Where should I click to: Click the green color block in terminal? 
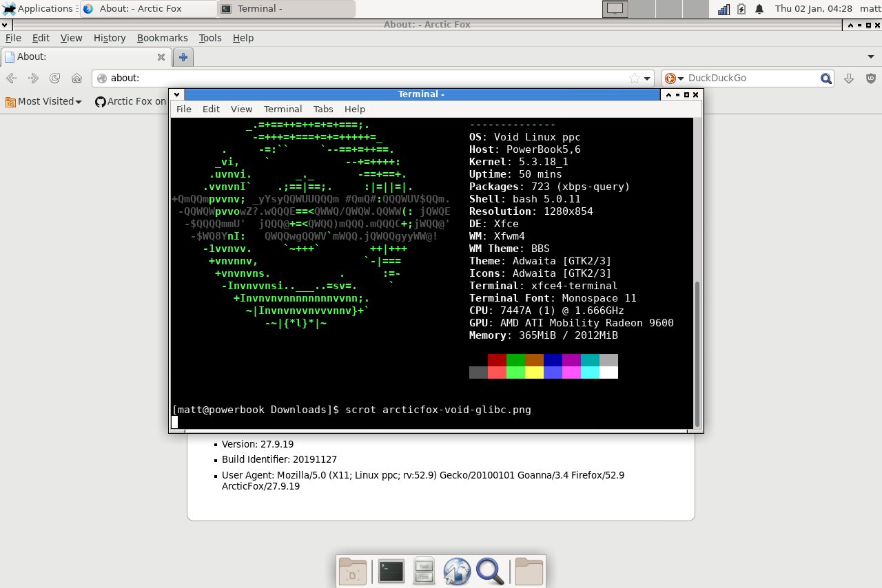tap(515, 360)
